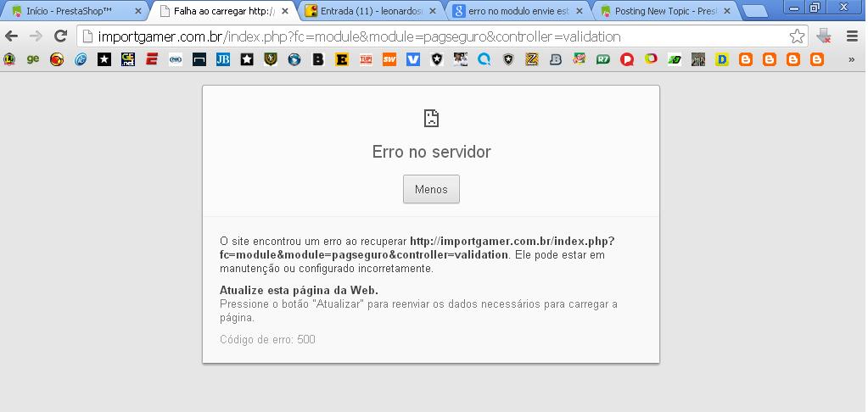868x412 pixels.
Task: Click 'Atualize esta página da Web.' text
Action: 299,290
